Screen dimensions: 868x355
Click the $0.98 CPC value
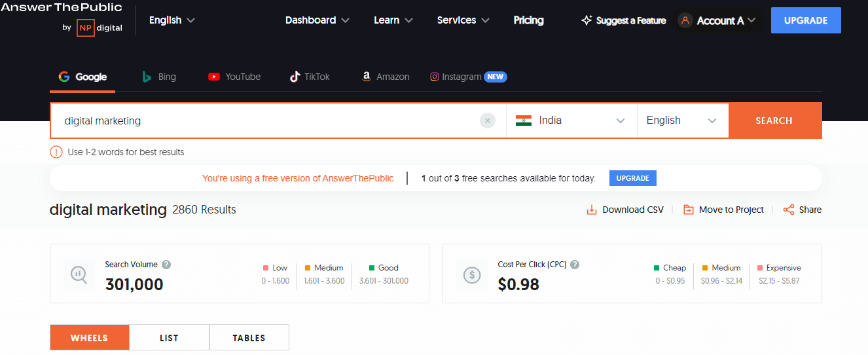[x=518, y=284]
